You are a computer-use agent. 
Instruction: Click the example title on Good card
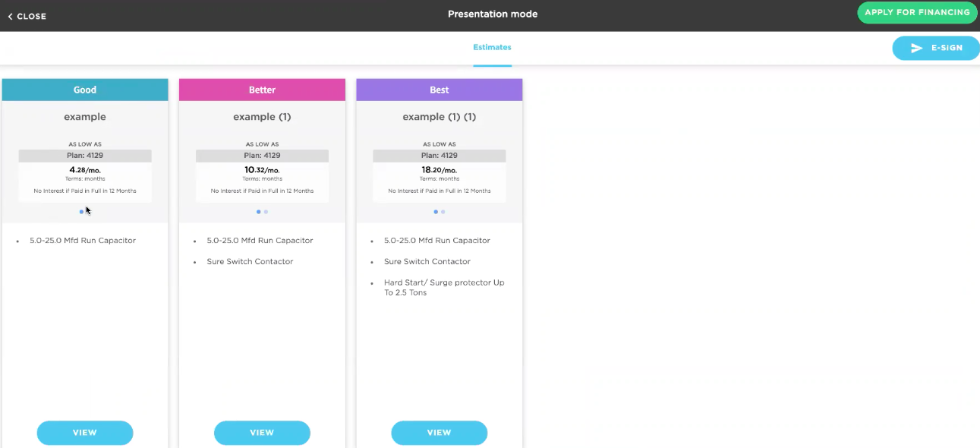click(x=85, y=116)
